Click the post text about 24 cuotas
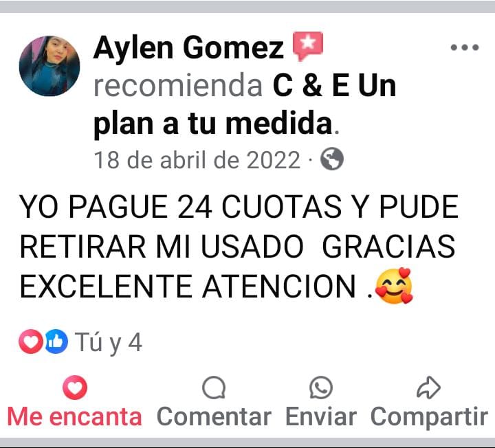Screen dimensions: 495x448 [x=239, y=247]
